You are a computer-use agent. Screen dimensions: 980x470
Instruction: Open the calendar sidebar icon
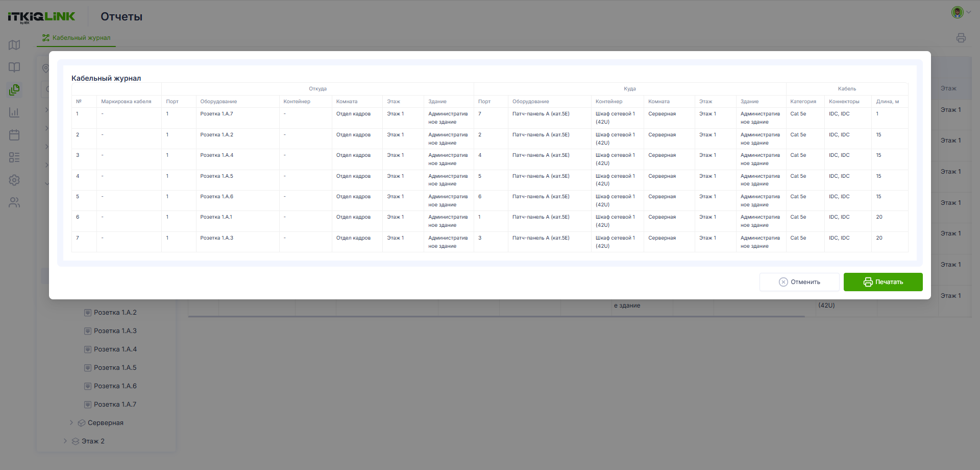coord(14,135)
